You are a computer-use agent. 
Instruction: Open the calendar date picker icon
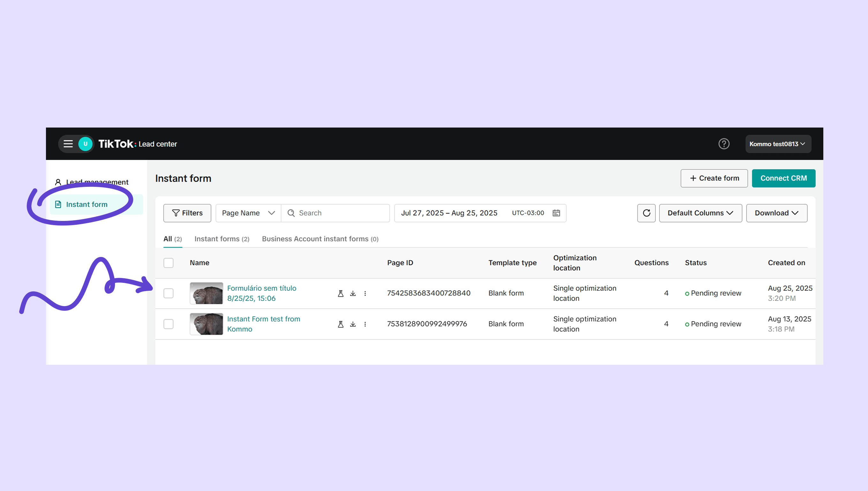point(556,213)
